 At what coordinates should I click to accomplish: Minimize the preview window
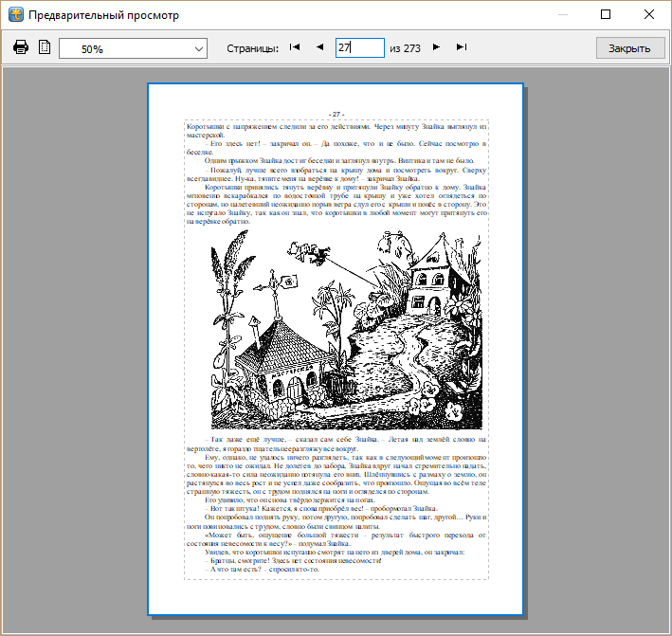pyautogui.click(x=563, y=15)
